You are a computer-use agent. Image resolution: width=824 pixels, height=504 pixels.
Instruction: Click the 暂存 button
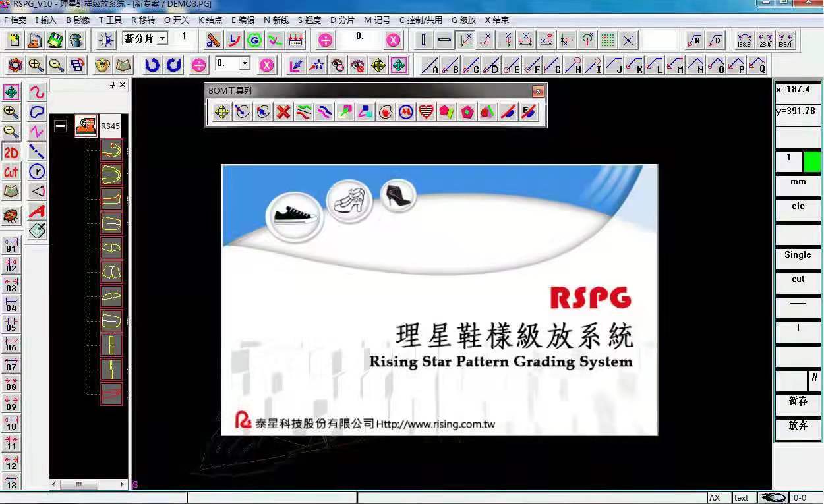coord(798,405)
